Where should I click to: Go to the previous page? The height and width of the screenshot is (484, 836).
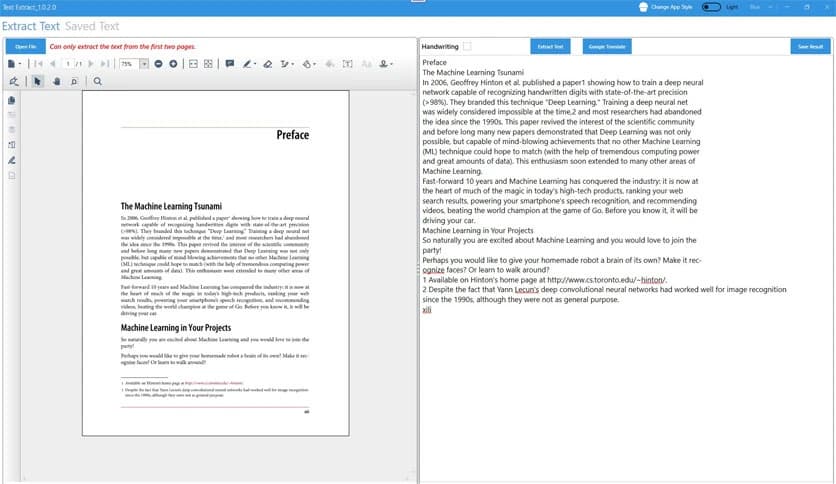pos(52,64)
